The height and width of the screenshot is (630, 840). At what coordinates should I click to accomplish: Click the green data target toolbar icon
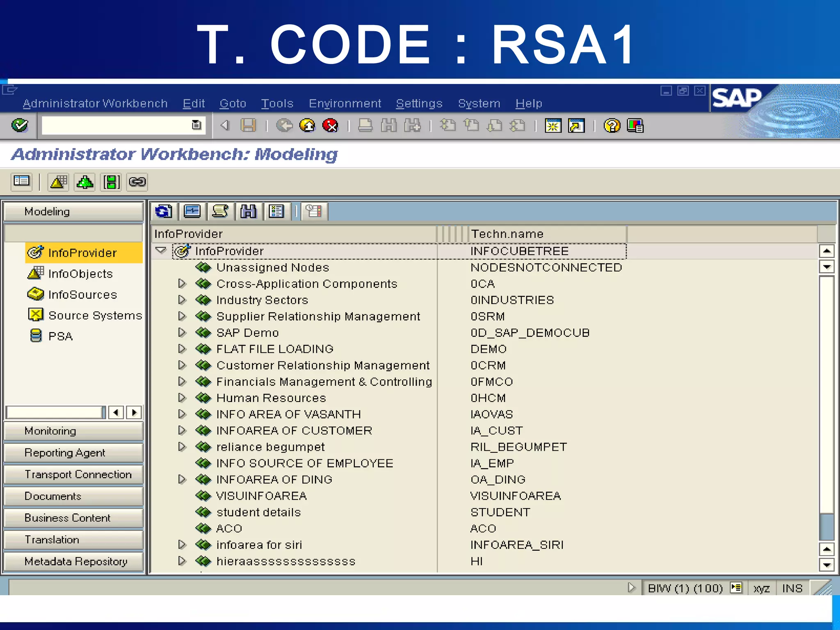(x=111, y=181)
